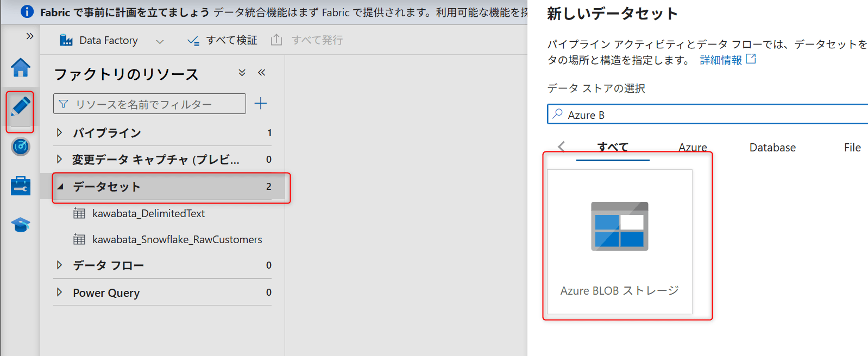Click すべて検証 validate all button
The width and height of the screenshot is (868, 356).
pyautogui.click(x=222, y=40)
